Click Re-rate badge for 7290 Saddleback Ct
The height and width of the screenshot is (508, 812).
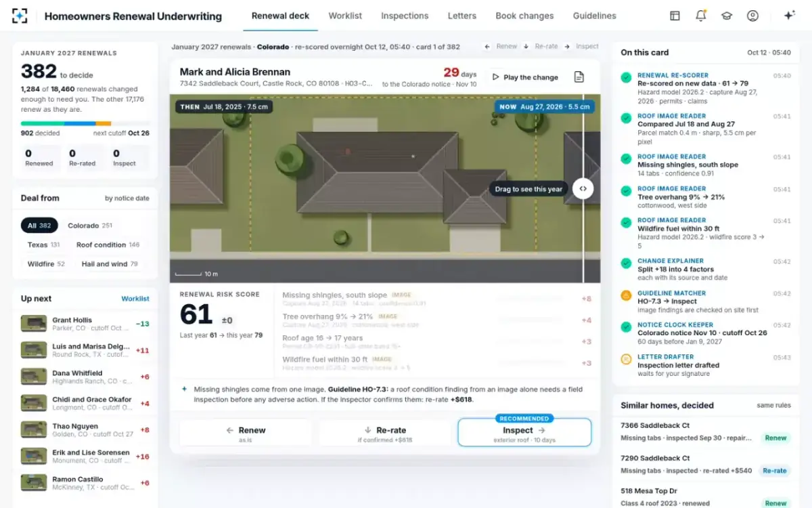[x=775, y=470]
